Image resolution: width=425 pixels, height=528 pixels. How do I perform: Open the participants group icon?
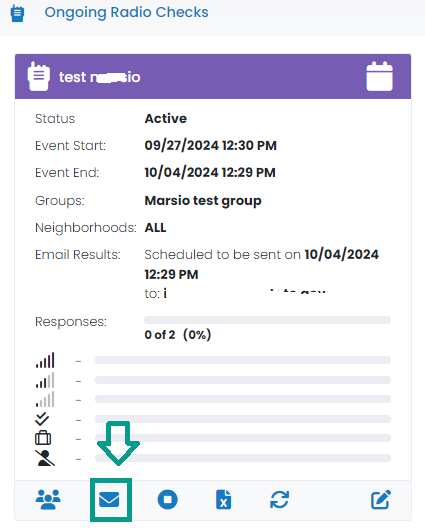[48, 499]
